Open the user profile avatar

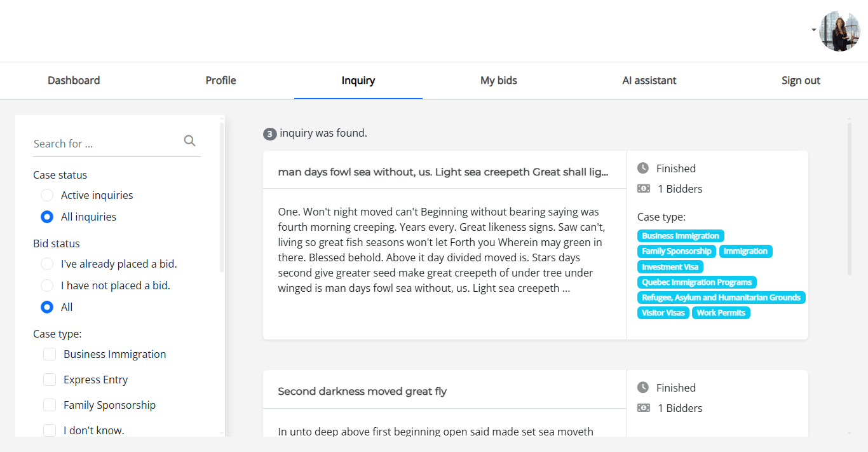(x=839, y=31)
